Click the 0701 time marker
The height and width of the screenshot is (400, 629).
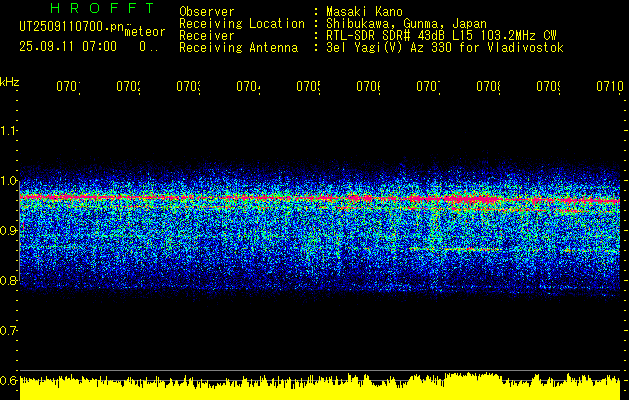[68, 86]
